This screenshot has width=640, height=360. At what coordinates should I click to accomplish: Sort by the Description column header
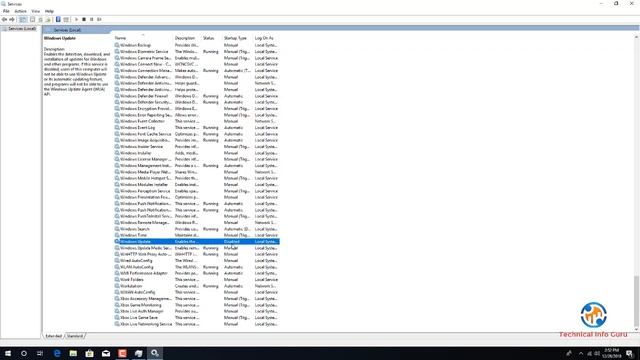click(x=187, y=38)
